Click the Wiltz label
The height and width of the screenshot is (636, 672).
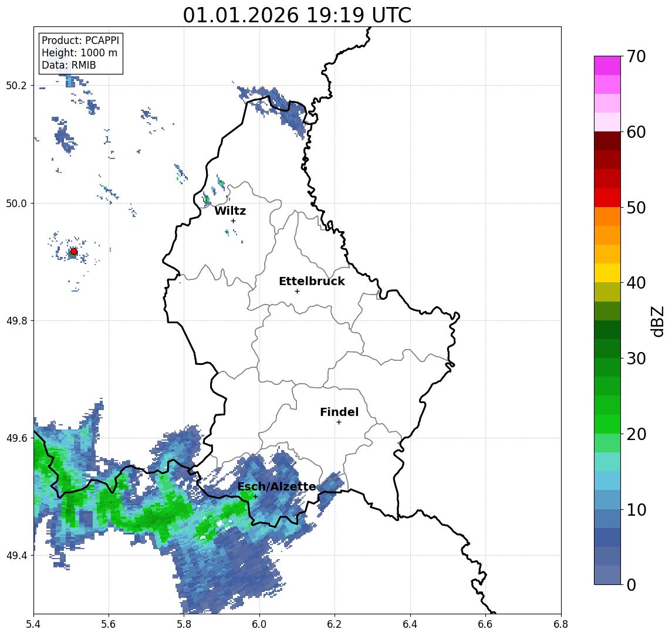230,211
